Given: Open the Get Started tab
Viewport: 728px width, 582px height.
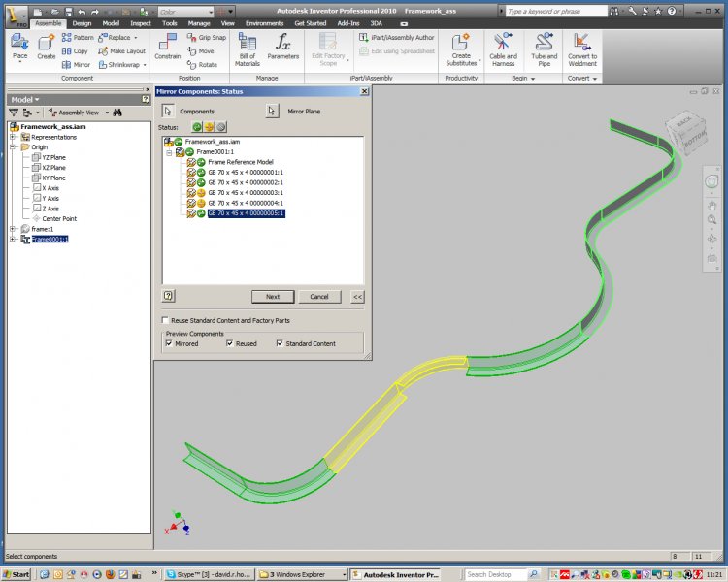Looking at the screenshot, I should point(311,23).
